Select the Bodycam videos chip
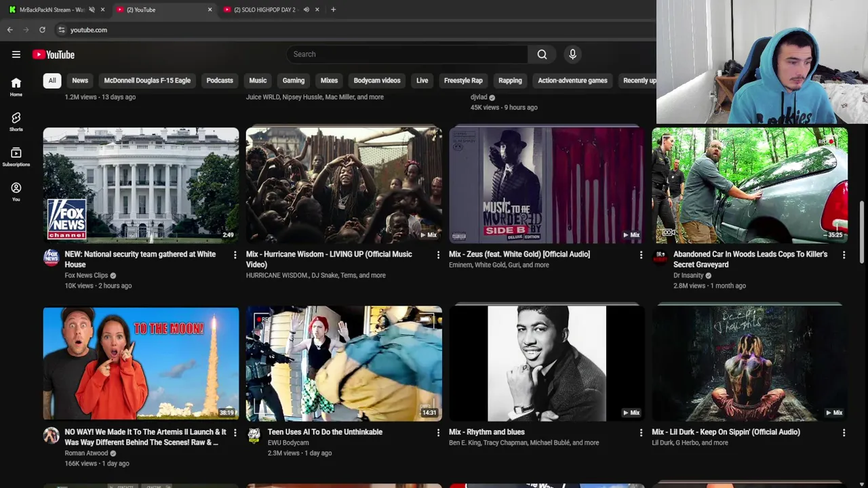 pyautogui.click(x=377, y=81)
